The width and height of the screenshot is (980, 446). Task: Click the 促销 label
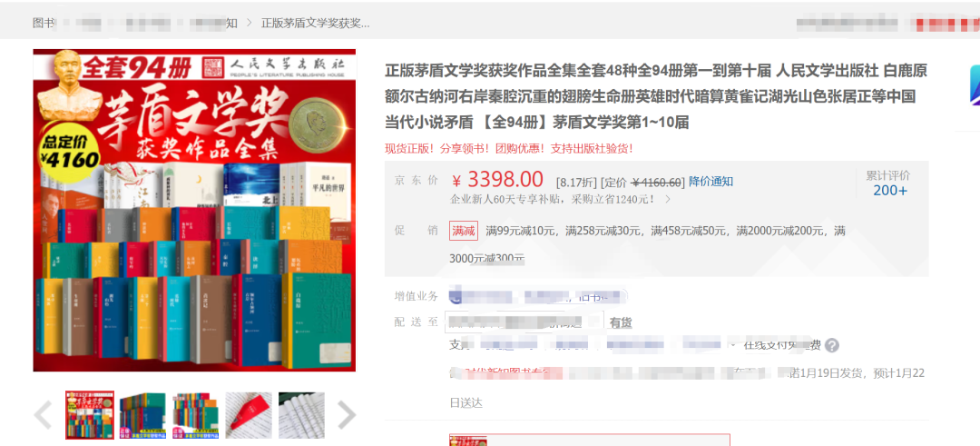[x=416, y=230]
